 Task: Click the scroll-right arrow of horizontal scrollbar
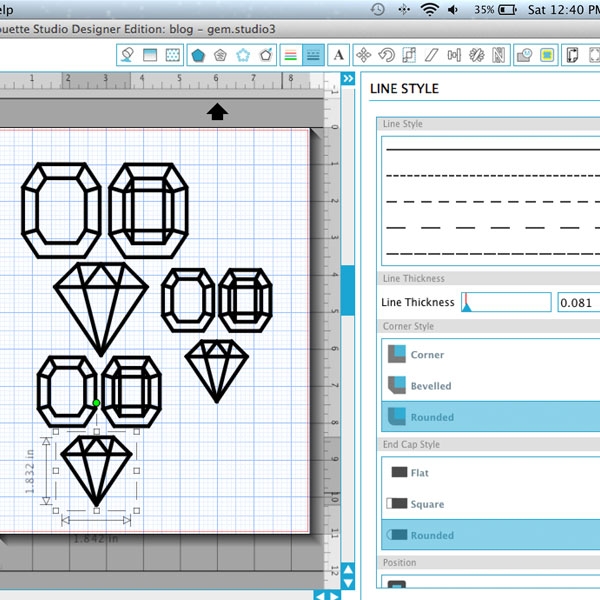click(334, 596)
